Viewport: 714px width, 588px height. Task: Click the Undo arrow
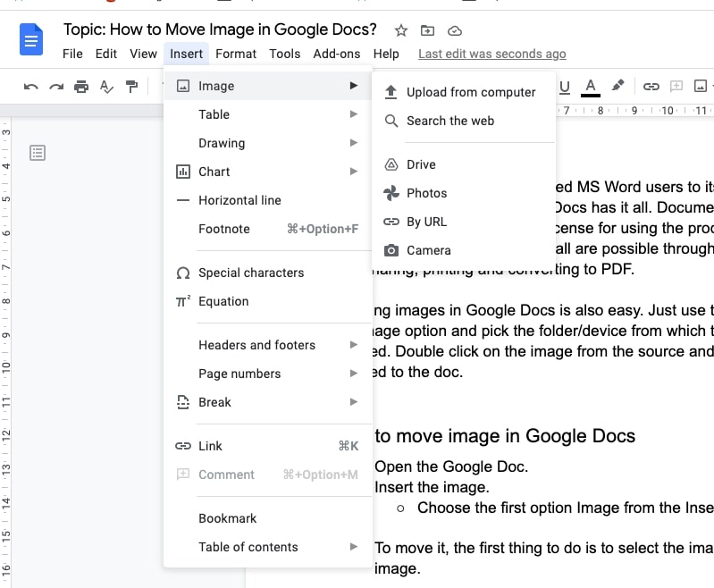(x=30, y=87)
